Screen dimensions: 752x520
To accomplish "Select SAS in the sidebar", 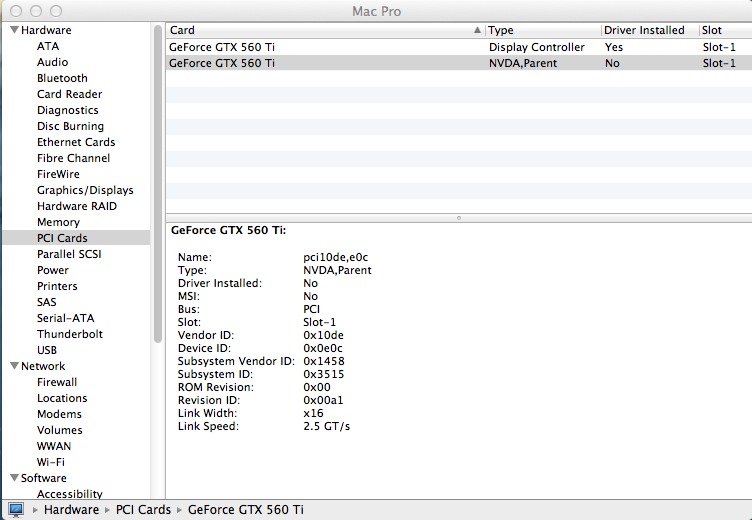I will click(x=47, y=302).
